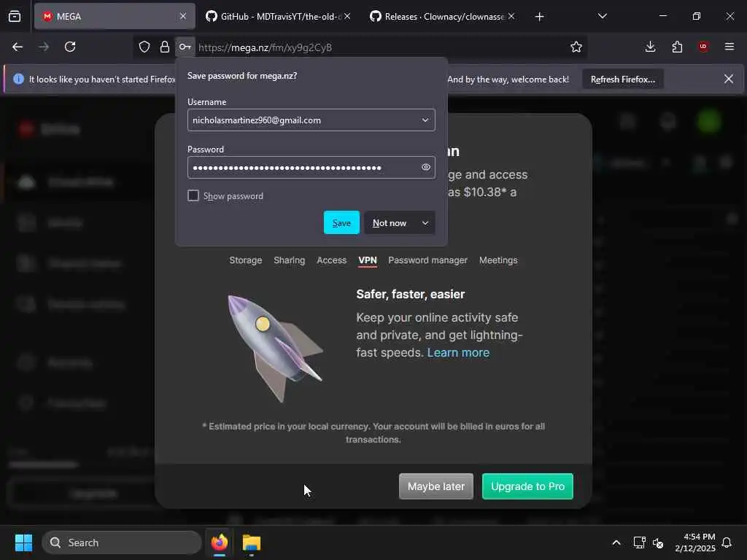
Task: Click the Not now button
Action: tap(390, 223)
